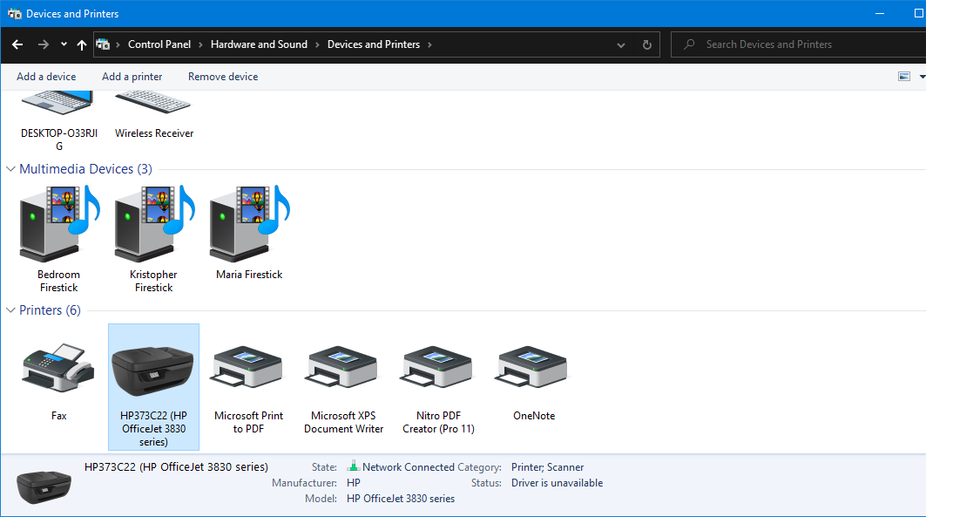Screen dimensions: 980x517
Task: Click 'Network Connected' state text
Action: (409, 467)
